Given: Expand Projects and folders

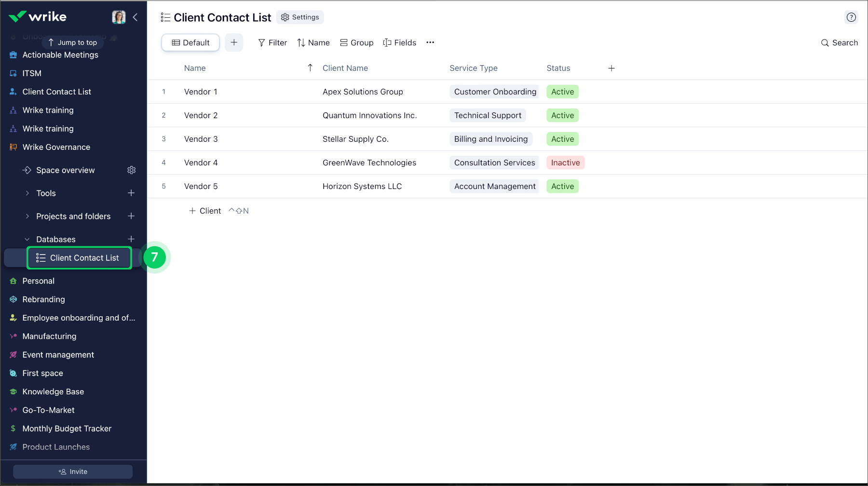Looking at the screenshot, I should (x=27, y=216).
